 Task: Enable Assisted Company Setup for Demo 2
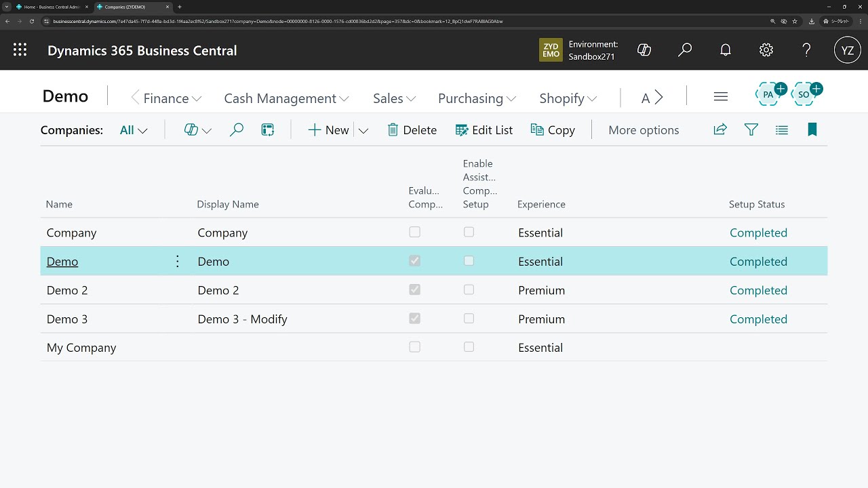click(x=469, y=289)
